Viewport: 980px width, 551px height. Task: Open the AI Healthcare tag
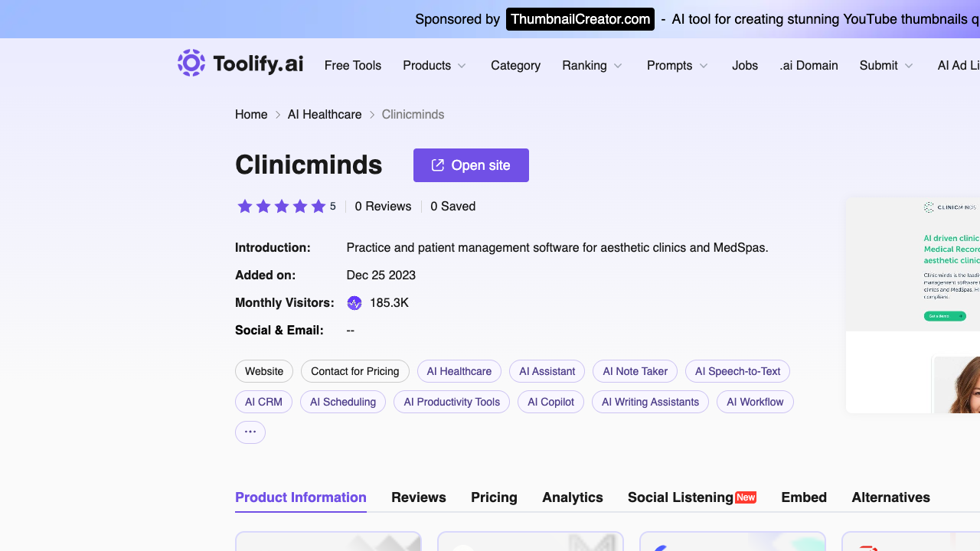pyautogui.click(x=459, y=371)
